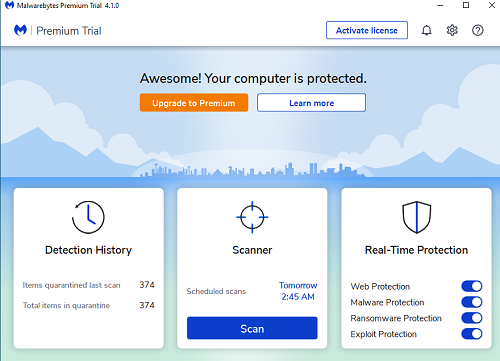Open the Detection History card title
The height and width of the screenshot is (361, 500).
(88, 250)
